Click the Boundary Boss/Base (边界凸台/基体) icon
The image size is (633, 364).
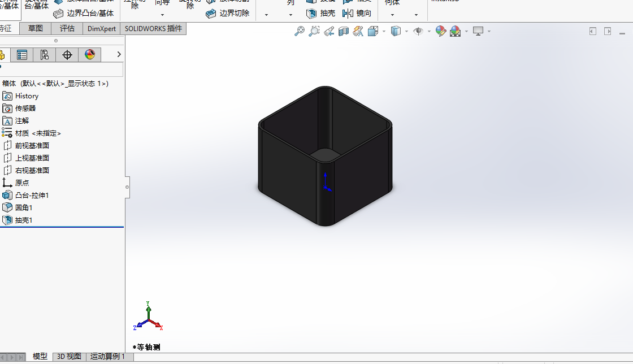point(59,14)
